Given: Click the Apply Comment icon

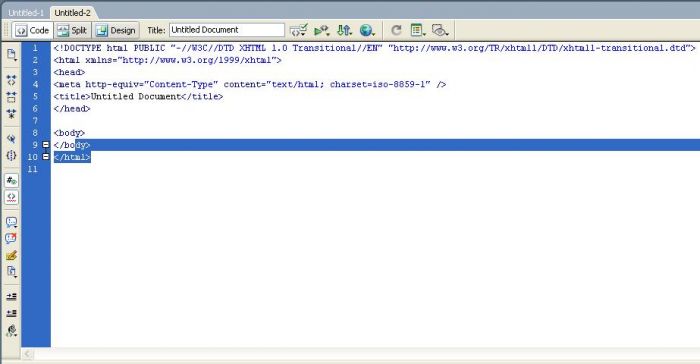Looking at the screenshot, I should pyautogui.click(x=12, y=222).
